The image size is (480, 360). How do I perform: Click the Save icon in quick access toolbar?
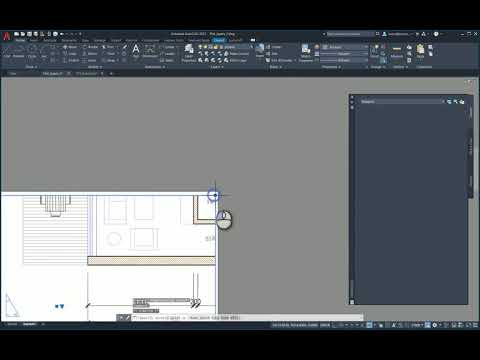click(29, 34)
